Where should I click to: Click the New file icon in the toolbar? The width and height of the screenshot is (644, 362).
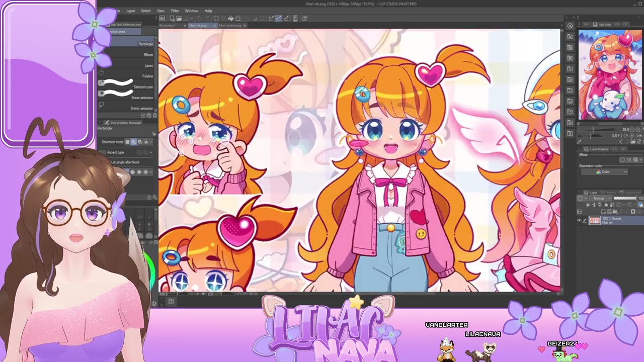tap(172, 19)
